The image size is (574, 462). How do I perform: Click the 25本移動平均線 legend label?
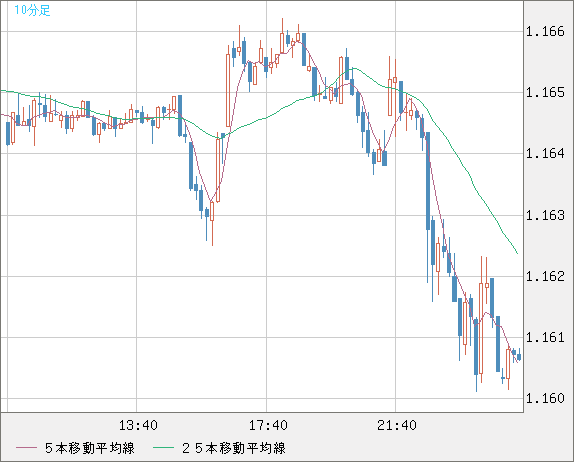tap(234, 448)
